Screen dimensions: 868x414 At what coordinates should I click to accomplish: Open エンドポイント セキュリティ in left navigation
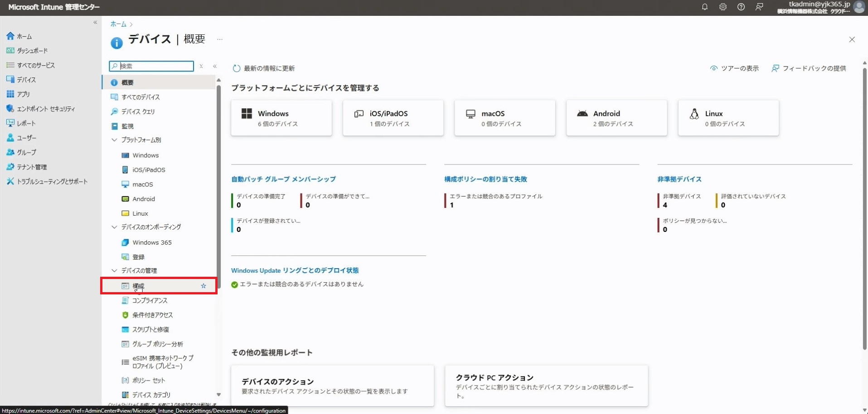point(45,109)
